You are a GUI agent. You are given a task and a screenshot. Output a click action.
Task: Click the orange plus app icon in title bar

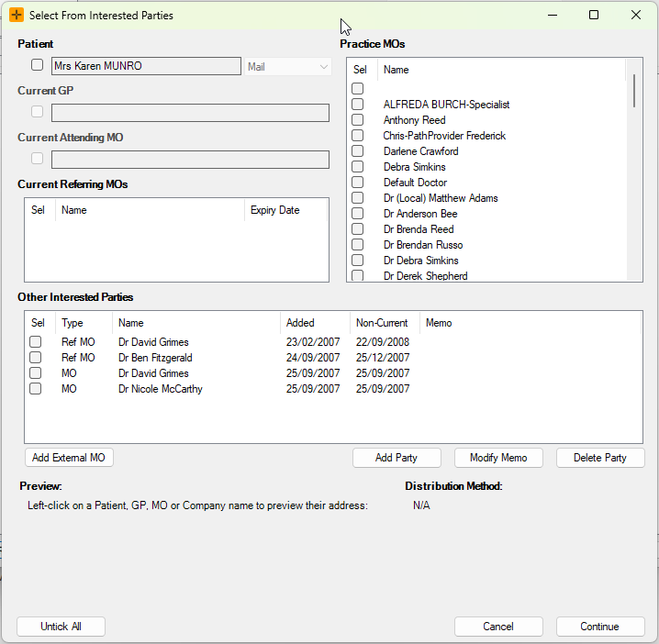coord(17,16)
